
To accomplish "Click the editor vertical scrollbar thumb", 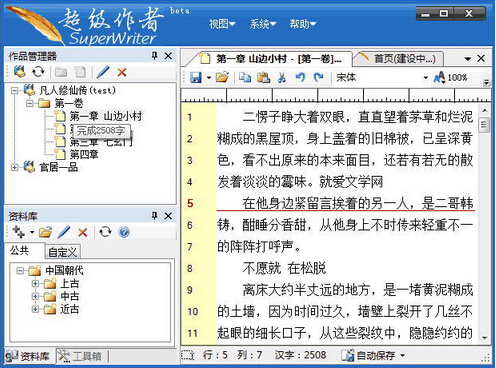I will pos(484,125).
